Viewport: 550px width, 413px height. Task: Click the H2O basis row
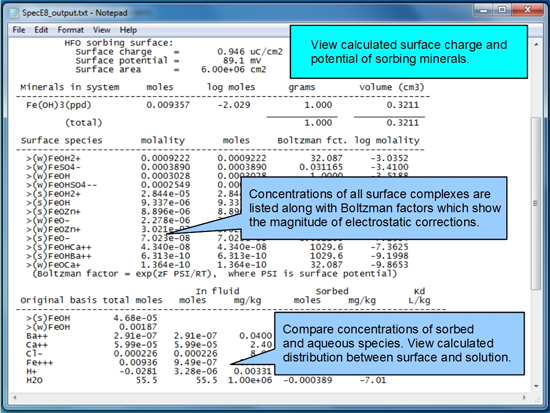pos(206,380)
